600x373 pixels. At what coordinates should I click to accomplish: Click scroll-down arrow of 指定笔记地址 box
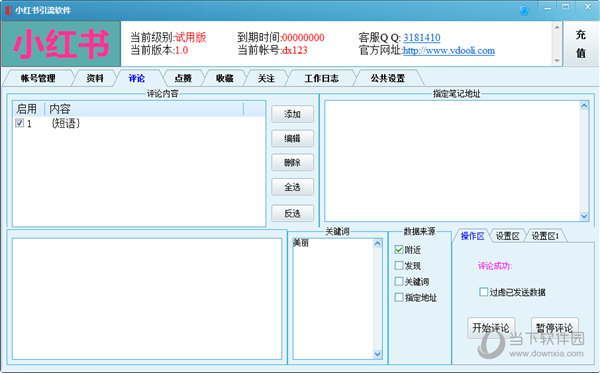[584, 216]
